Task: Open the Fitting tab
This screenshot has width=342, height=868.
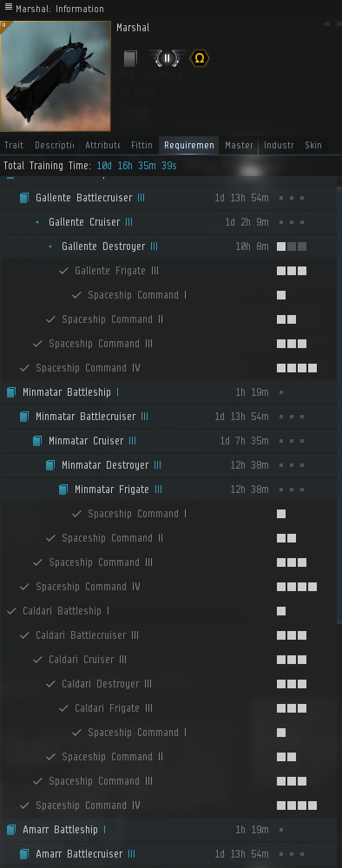Action: click(x=141, y=145)
